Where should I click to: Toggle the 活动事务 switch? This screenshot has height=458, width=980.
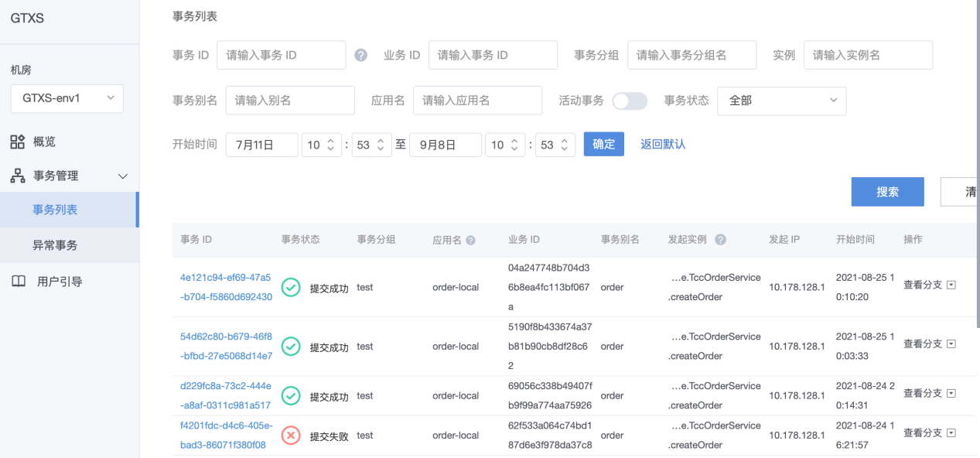tap(629, 101)
